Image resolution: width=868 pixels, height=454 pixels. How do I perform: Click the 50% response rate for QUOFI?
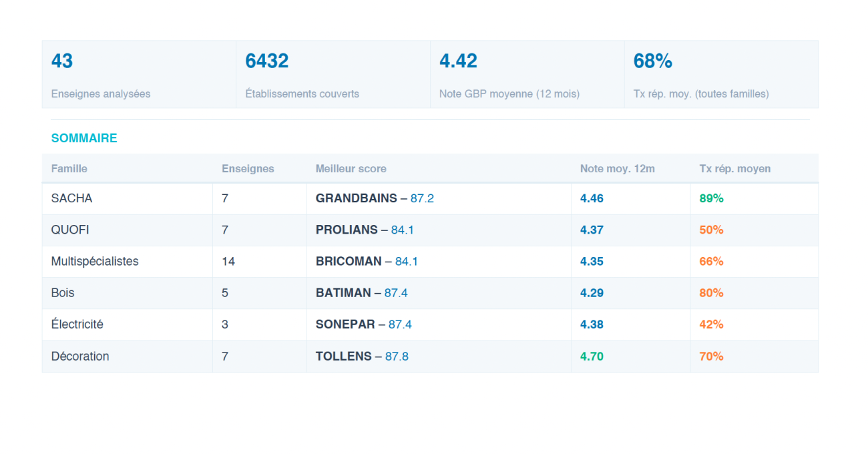point(712,230)
